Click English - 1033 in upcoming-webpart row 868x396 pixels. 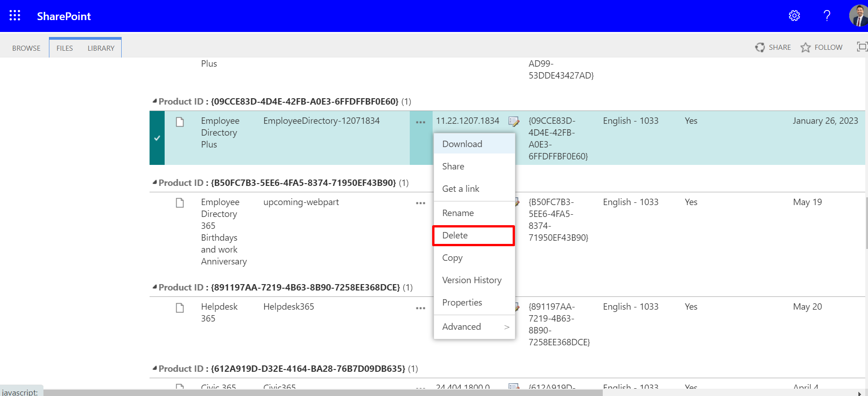[631, 202]
